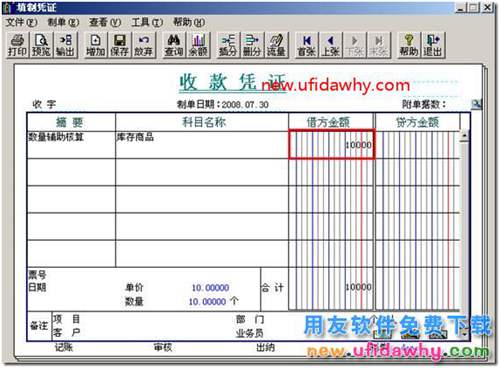The height and width of the screenshot is (368, 500).
Task: Minimize the 填制凭证 window
Action: pos(460,7)
